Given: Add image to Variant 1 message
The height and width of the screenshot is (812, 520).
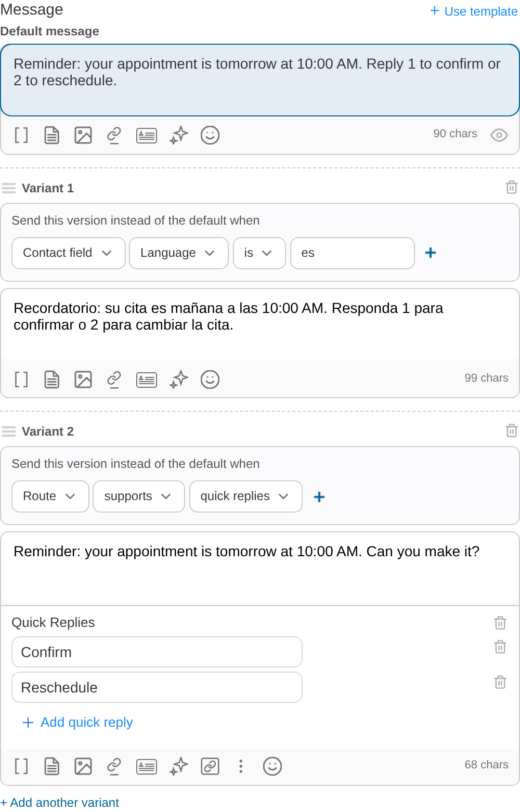Looking at the screenshot, I should pyautogui.click(x=83, y=379).
